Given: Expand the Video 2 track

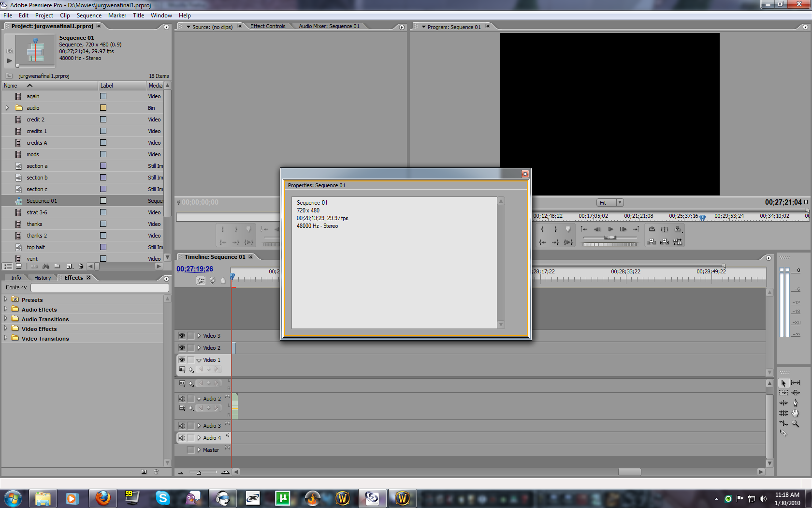Looking at the screenshot, I should [199, 348].
